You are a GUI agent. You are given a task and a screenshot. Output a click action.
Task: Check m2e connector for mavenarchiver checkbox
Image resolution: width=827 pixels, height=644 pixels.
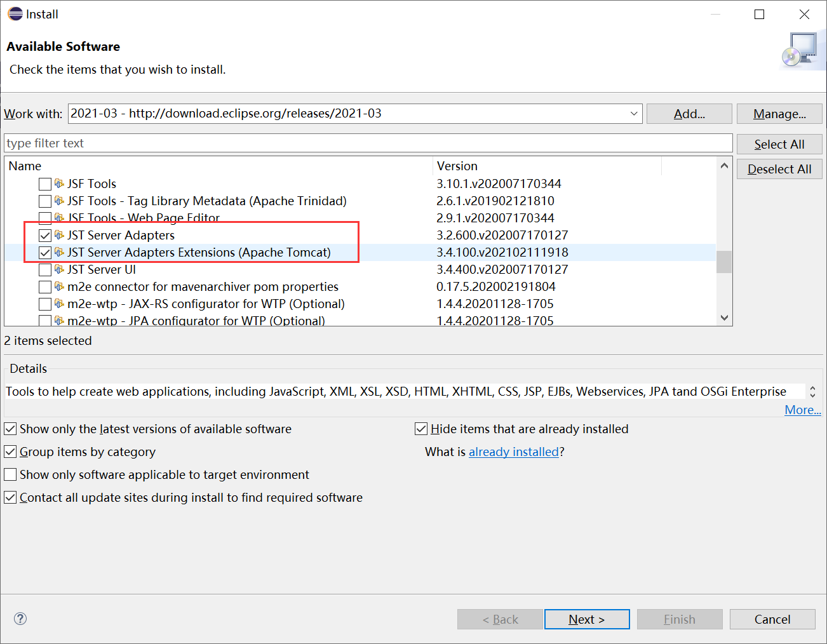point(45,287)
